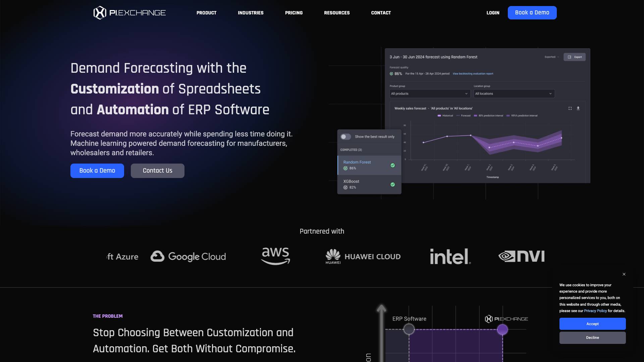Click the AWS partner logo
The image size is (644, 362).
[275, 256]
